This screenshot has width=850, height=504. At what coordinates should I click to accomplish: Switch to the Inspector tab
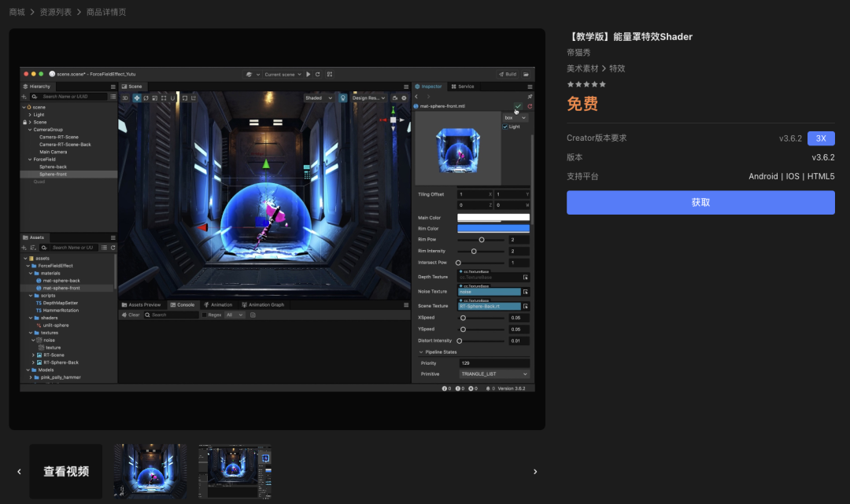pyautogui.click(x=428, y=86)
